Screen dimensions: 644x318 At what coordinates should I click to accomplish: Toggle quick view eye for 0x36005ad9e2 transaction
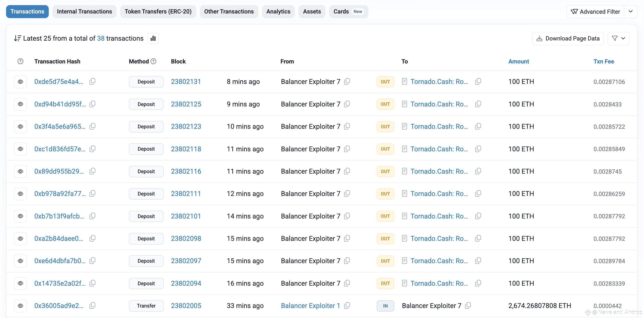20,306
